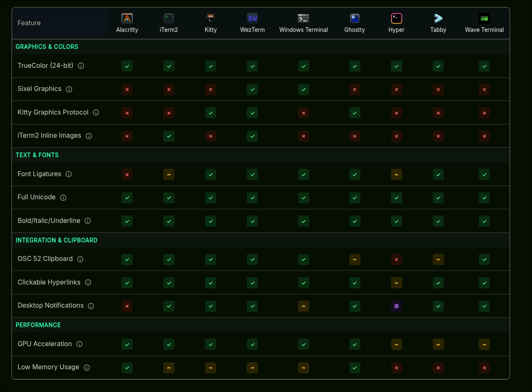Click info icon beside Clickable Hyperlinks
This screenshot has width=532, height=392.
click(x=88, y=282)
